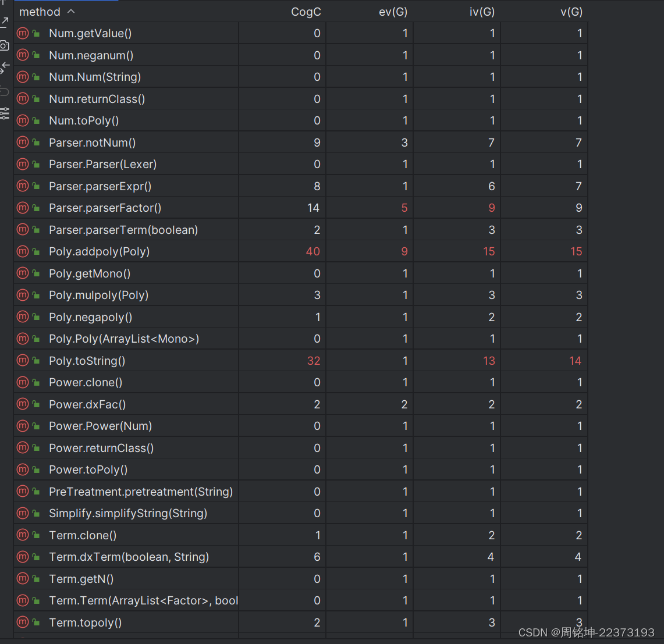Click method icon beside Num.neganum()
The width and height of the screenshot is (664, 644).
tap(23, 55)
